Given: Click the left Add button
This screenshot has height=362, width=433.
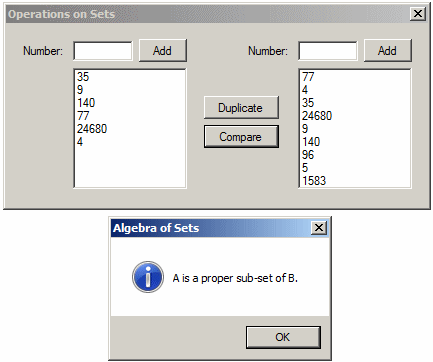Looking at the screenshot, I should (163, 51).
